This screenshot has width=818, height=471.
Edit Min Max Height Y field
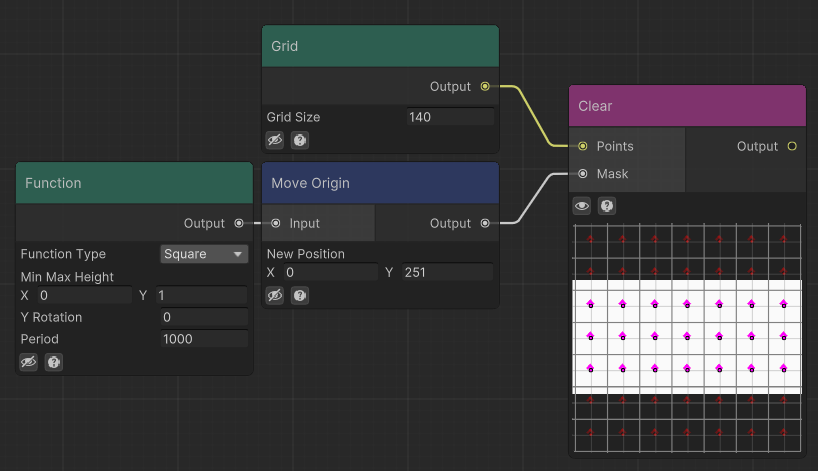coord(202,296)
